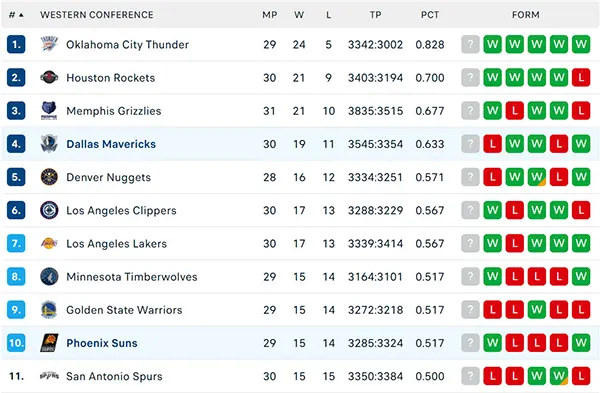Image resolution: width=600 pixels, height=393 pixels.
Task: Click Rockets' red L latest form badge
Action: tap(581, 78)
